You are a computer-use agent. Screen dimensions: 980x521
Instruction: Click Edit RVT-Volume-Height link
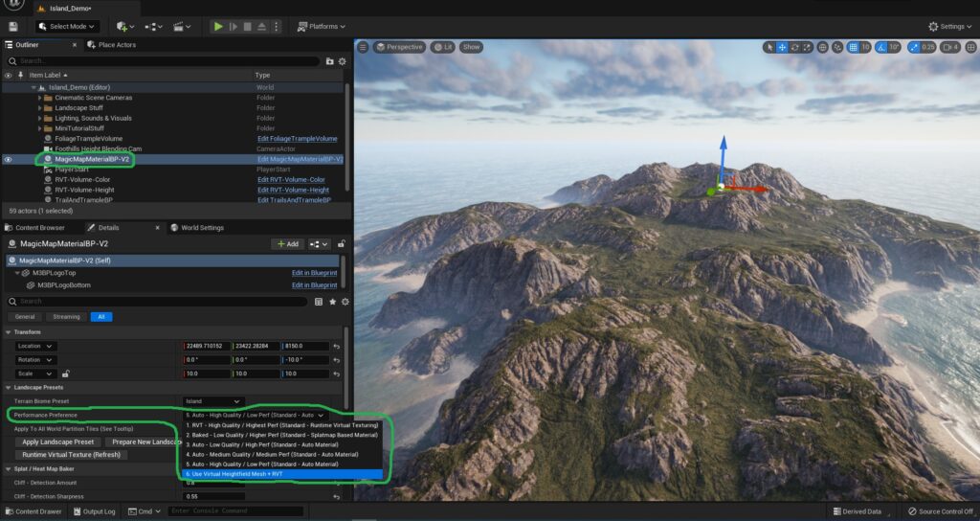pyautogui.click(x=293, y=191)
